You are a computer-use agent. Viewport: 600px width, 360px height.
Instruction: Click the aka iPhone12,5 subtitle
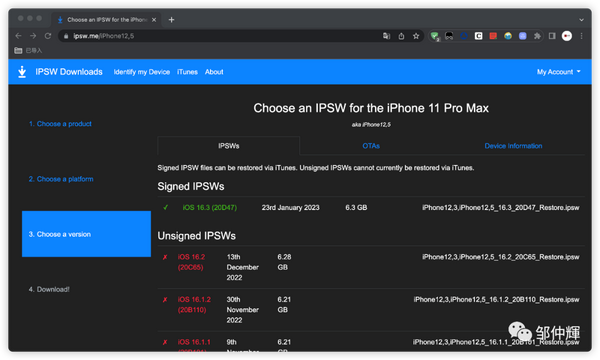(371, 124)
